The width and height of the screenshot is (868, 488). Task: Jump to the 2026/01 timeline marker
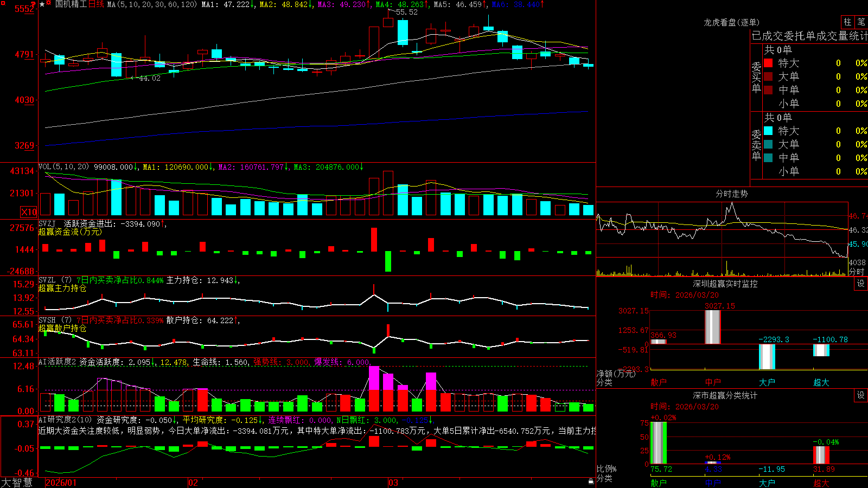[x=61, y=483]
